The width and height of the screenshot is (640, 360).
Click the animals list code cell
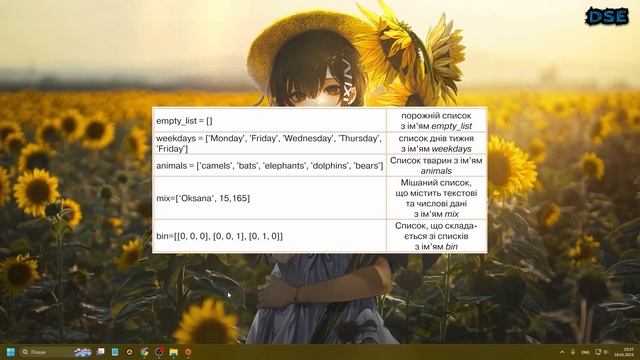click(x=269, y=166)
